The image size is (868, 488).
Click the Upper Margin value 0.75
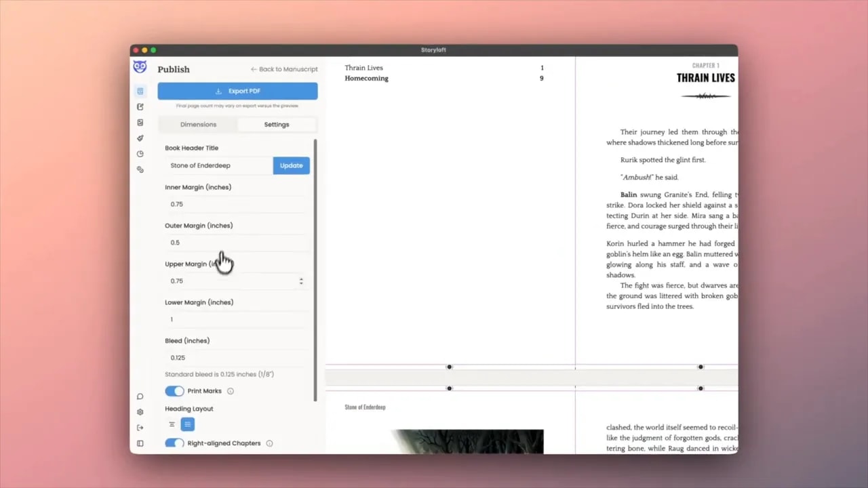tap(177, 281)
